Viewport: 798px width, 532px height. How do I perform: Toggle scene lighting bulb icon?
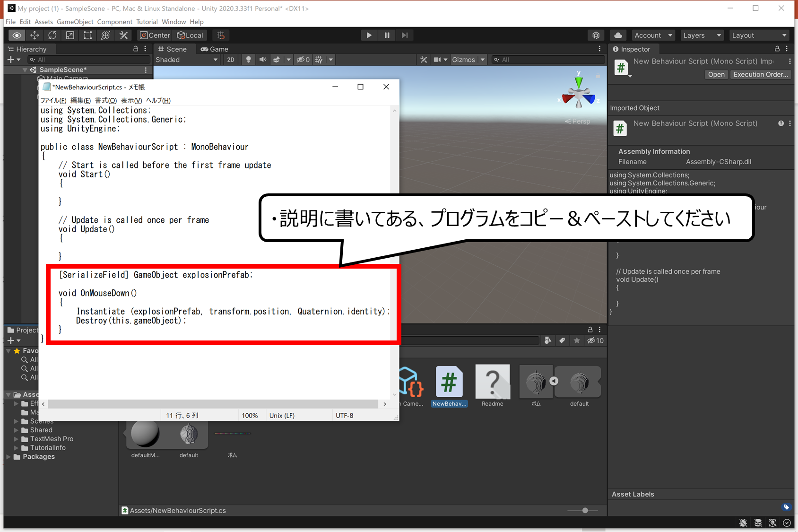tap(248, 60)
